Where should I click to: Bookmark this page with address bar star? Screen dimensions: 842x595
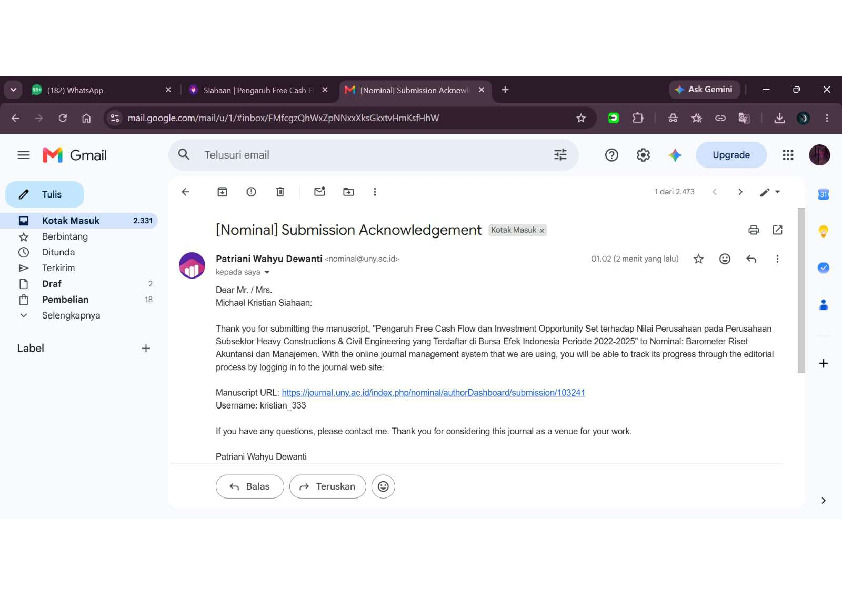[x=580, y=118]
